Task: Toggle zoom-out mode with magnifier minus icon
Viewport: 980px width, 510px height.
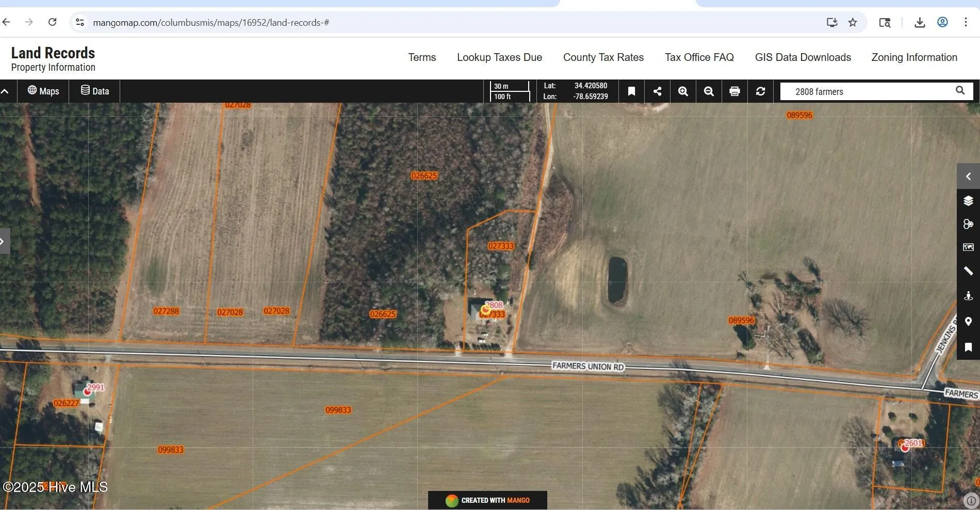Action: pos(708,91)
